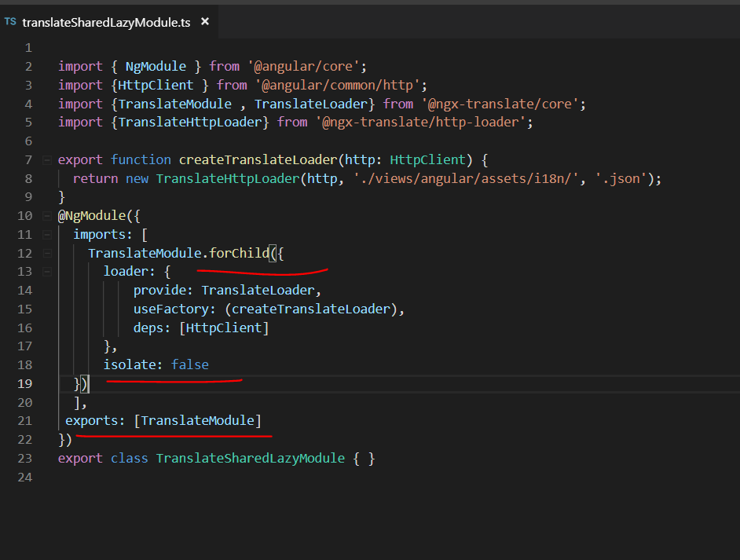Viewport: 740px width, 560px height.
Task: Collapse the createTranslateLoader function fold at line 7
Action: pos(46,160)
